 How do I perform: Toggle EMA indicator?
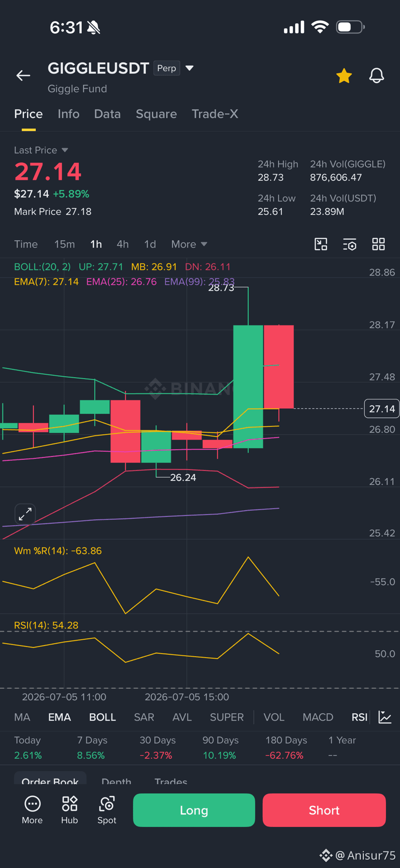point(59,717)
